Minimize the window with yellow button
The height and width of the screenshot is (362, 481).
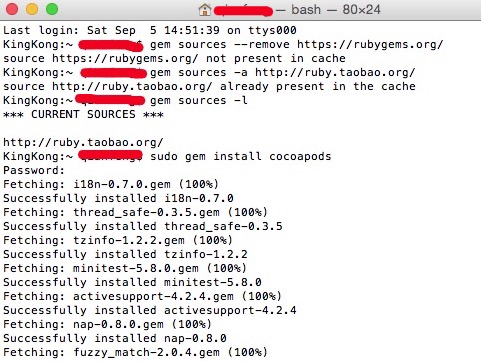[x=32, y=9]
